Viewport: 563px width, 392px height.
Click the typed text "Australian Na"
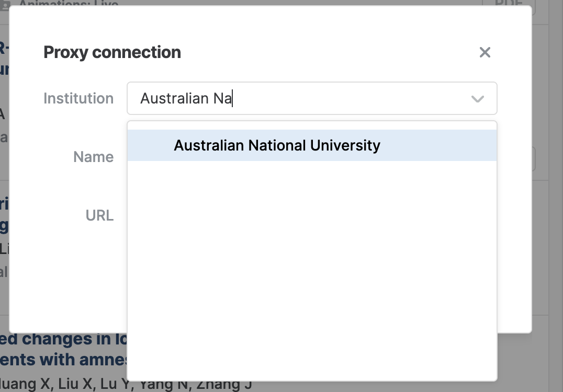point(186,98)
